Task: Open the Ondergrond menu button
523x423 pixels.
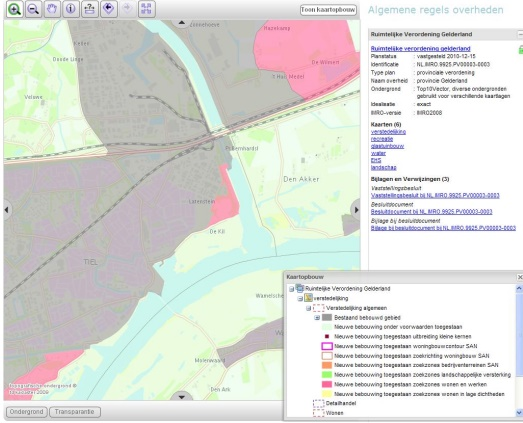Action: [26, 412]
